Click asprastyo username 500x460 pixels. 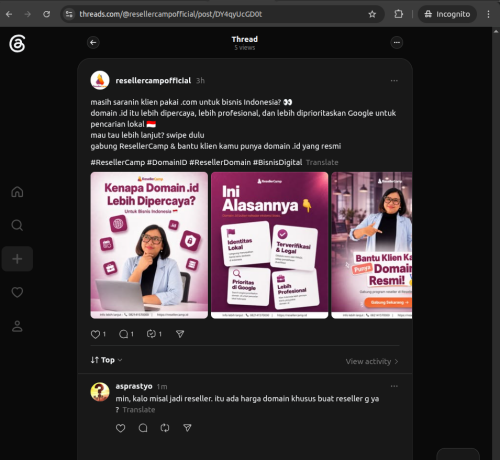click(134, 386)
